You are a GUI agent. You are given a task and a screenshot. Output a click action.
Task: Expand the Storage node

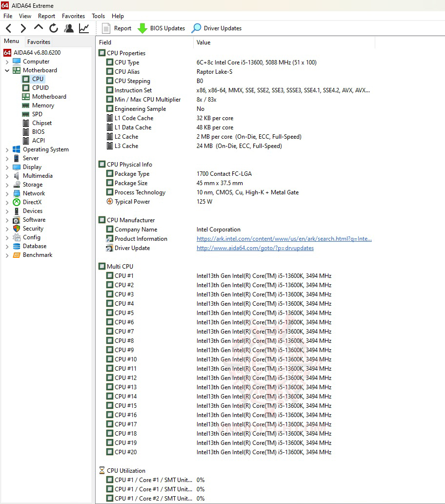(7, 185)
